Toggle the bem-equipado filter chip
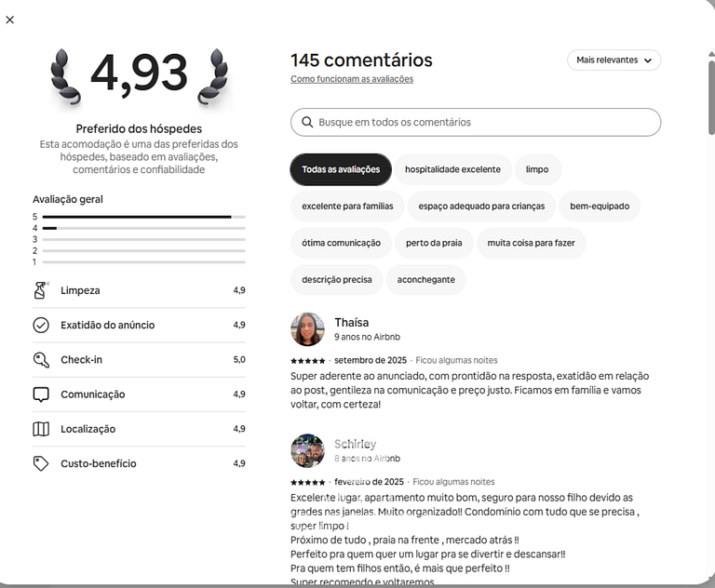Image resolution: width=715 pixels, height=588 pixels. [600, 207]
